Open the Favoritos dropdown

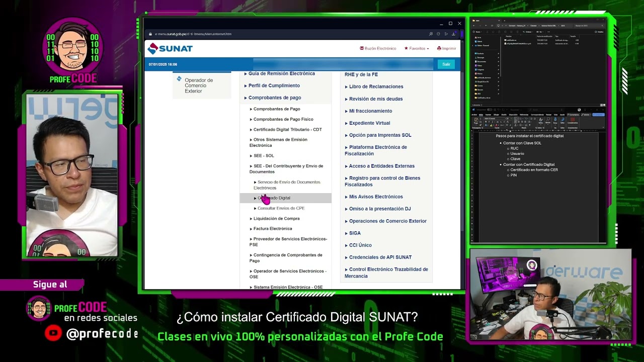pyautogui.click(x=417, y=48)
